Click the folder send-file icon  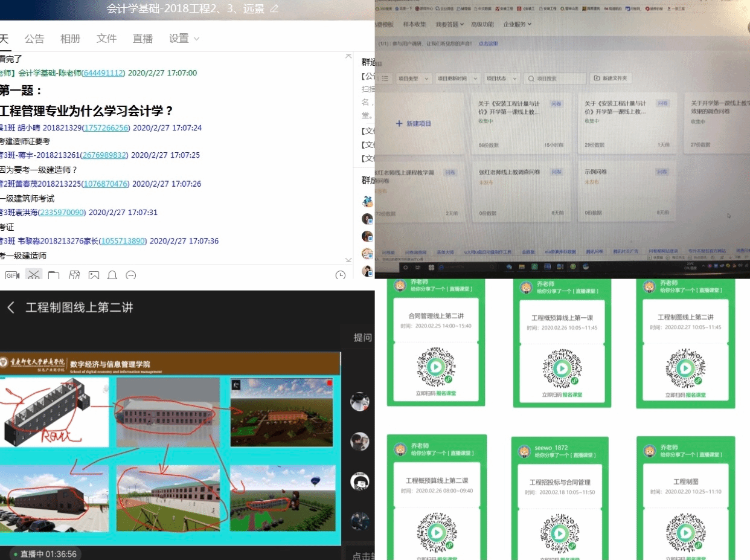(x=54, y=275)
